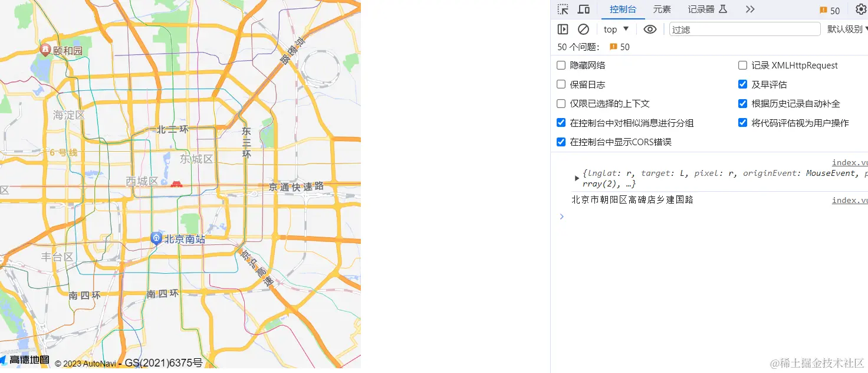Click the orange issue icon next to 50 个问题
The height and width of the screenshot is (373, 868).
point(613,47)
